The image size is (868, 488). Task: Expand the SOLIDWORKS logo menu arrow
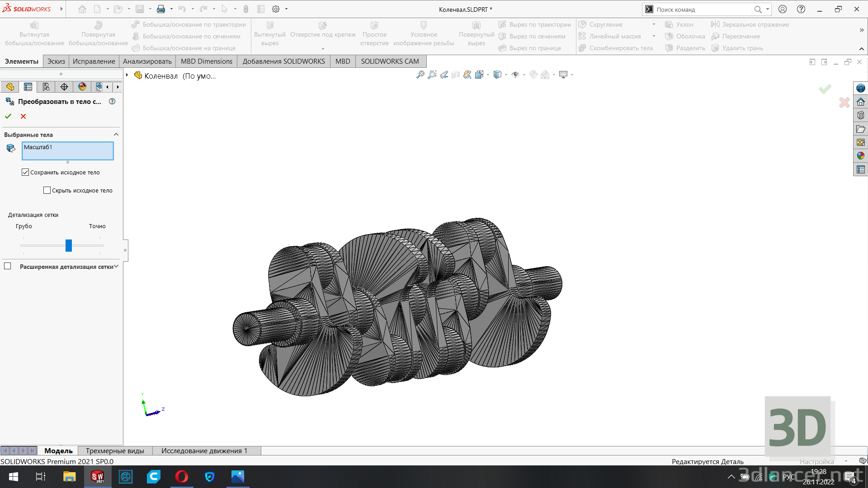click(x=61, y=9)
